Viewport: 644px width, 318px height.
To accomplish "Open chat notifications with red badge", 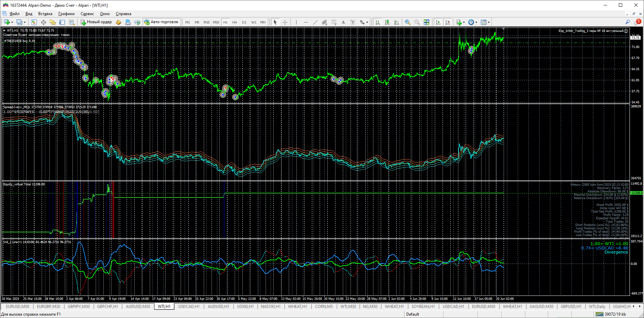I will [x=638, y=22].
